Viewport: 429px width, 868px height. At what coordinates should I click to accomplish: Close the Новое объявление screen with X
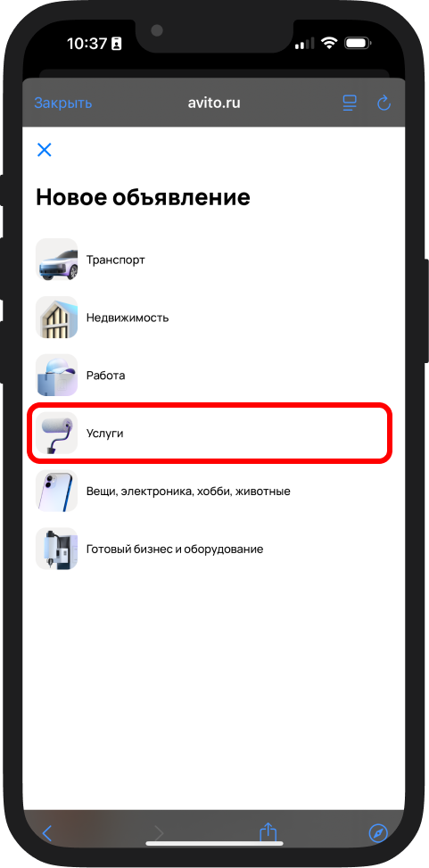[x=45, y=150]
